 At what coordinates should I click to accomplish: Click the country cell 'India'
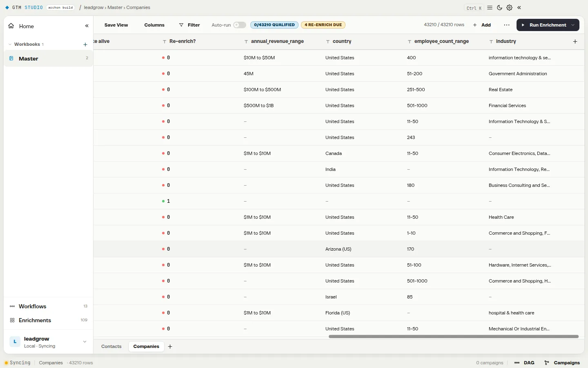(x=330, y=169)
